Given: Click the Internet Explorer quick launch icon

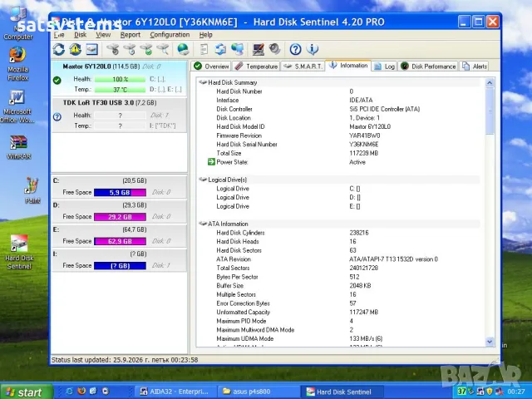Looking at the screenshot, I should click(70, 392).
